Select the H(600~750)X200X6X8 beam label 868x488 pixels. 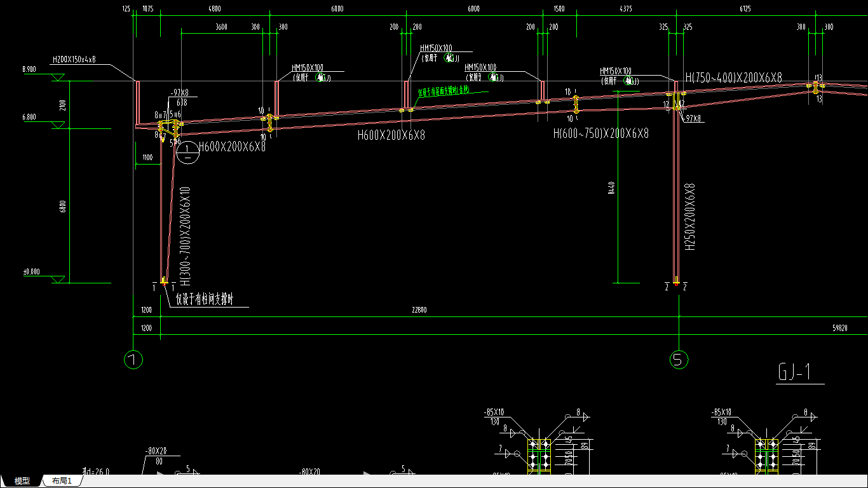coord(601,133)
